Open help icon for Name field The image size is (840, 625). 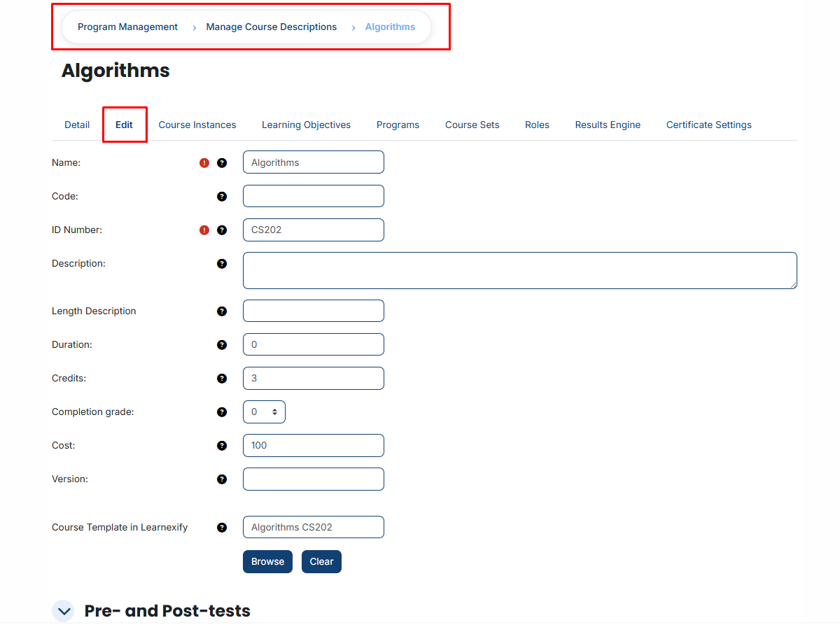click(x=222, y=163)
